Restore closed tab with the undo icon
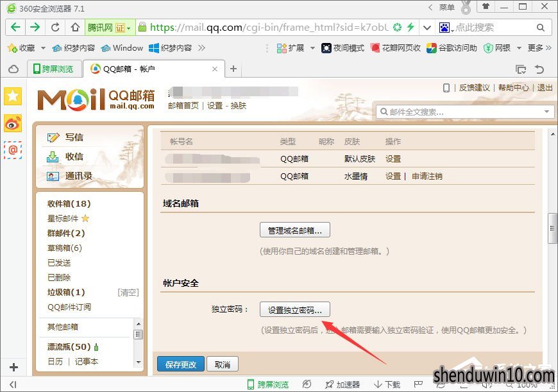The image size is (558, 392). click(x=539, y=69)
